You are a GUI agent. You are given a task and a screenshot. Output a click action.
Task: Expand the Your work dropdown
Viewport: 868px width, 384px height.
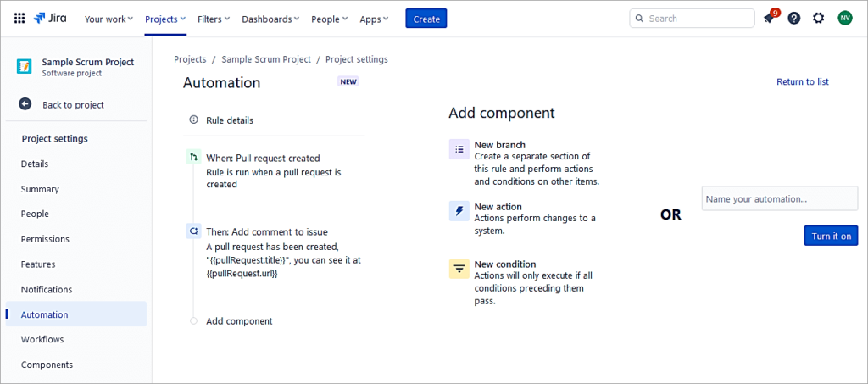coord(108,19)
